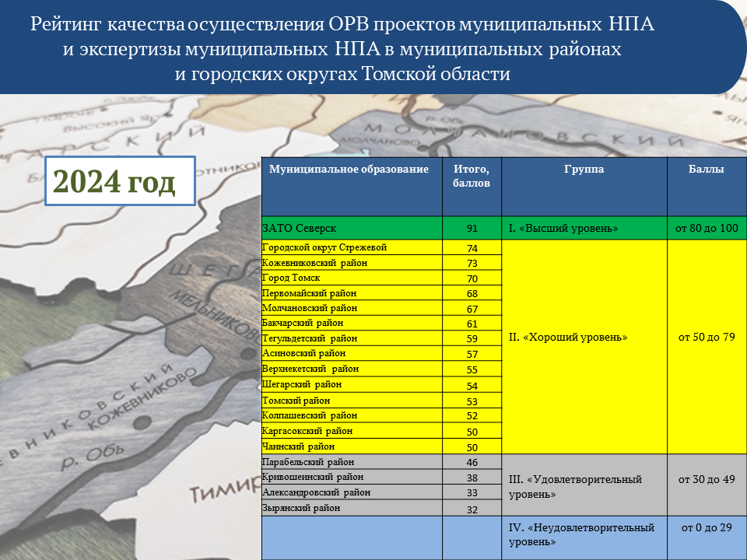Select the "Группа" column header
Screen dimensions: 747x560
[x=584, y=187]
